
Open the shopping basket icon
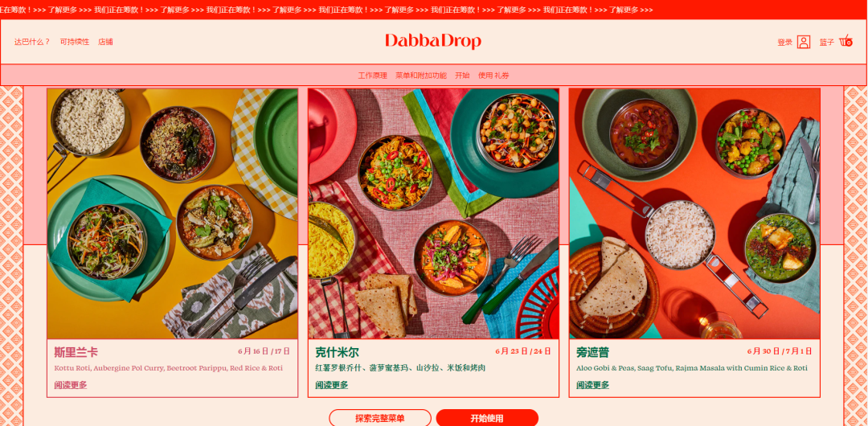[845, 41]
